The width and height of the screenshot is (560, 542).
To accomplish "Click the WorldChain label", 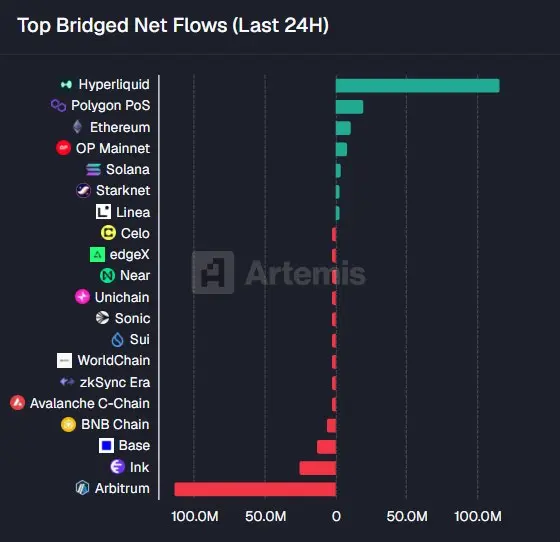I will tap(114, 360).
